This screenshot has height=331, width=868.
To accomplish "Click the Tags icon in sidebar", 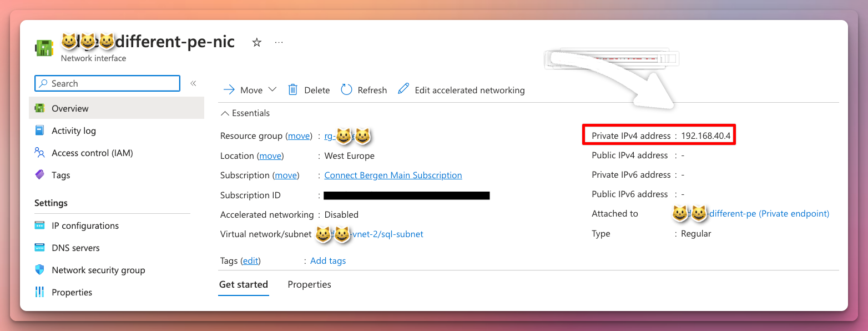I will tap(39, 175).
